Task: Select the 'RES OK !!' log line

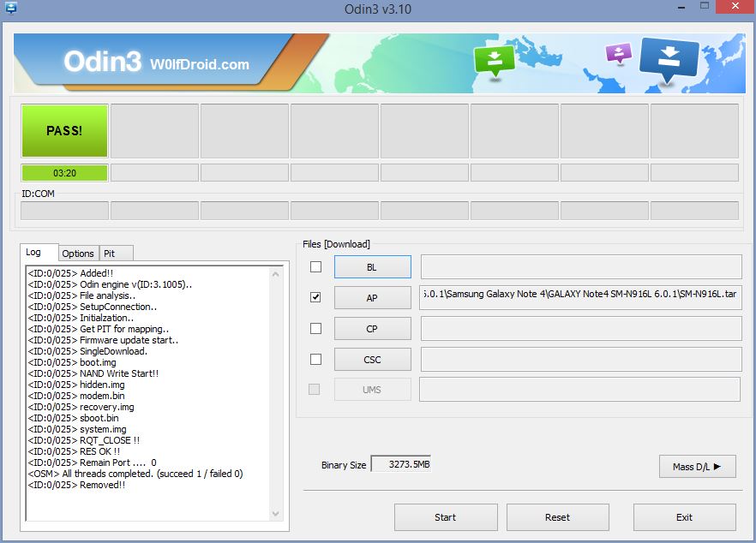Action: 74,451
